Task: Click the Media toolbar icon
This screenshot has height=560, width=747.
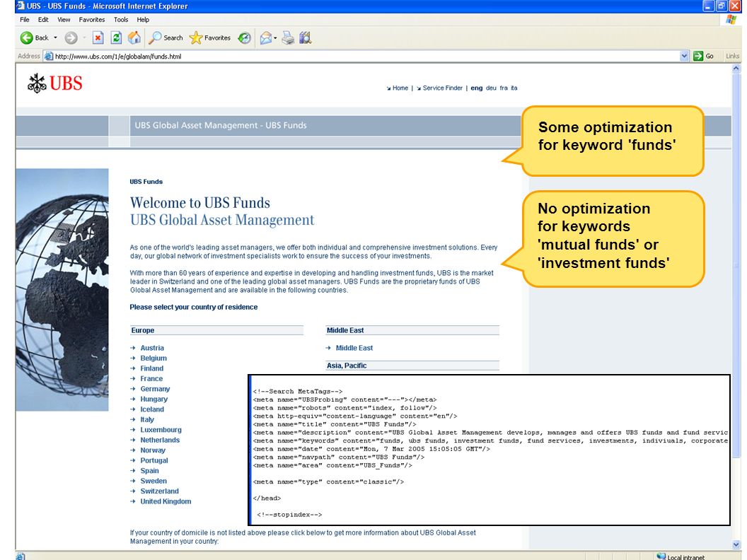Action: pyautogui.click(x=244, y=37)
